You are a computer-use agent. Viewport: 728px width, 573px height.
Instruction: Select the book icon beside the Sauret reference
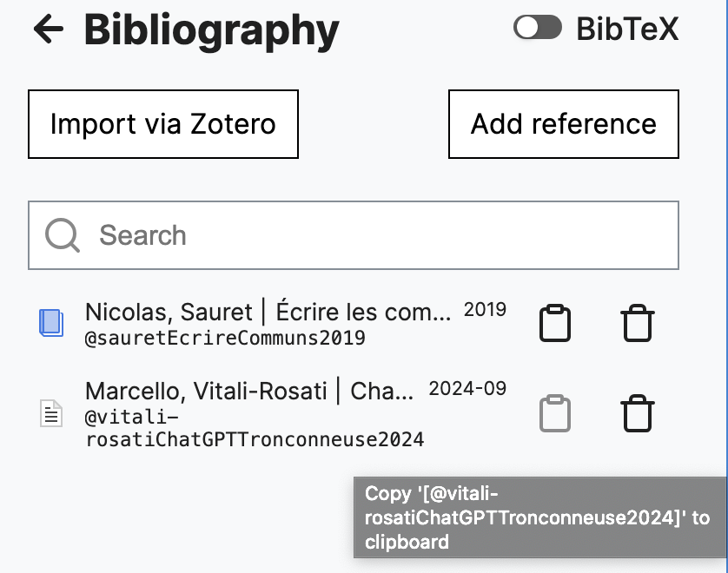tap(50, 322)
